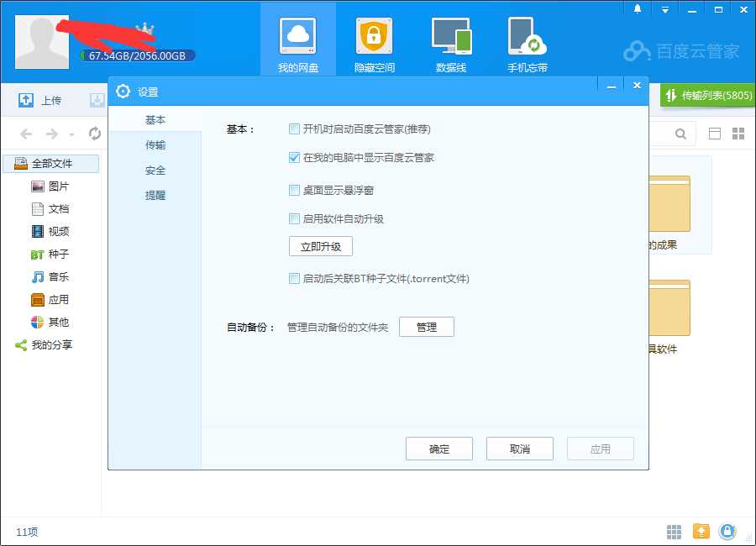Close the 设置 dialog

coord(637,86)
